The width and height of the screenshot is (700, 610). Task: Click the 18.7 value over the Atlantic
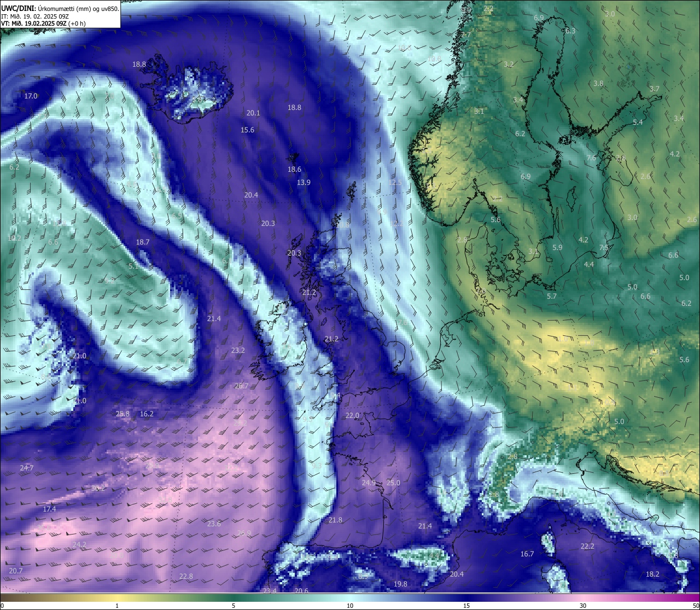coord(143,242)
